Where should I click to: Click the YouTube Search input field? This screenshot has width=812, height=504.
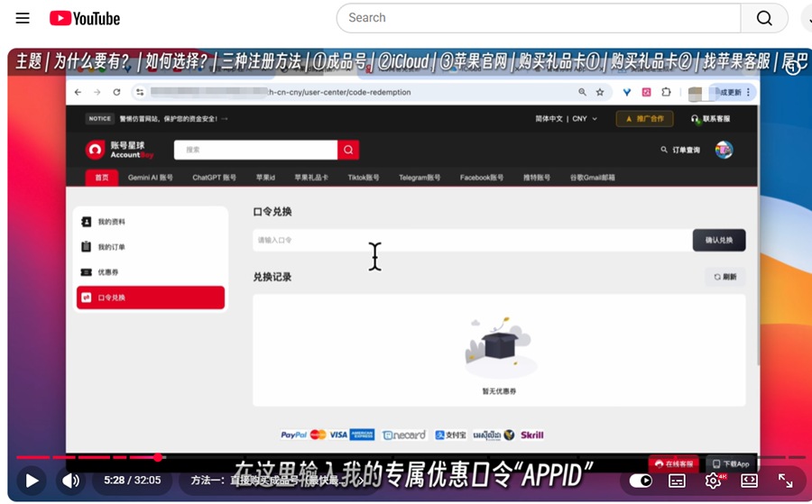539,18
